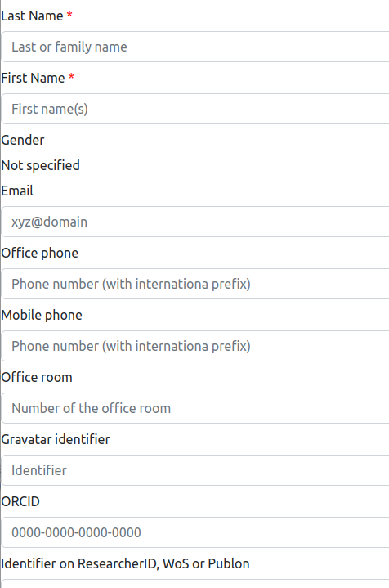Click the Last Name input field

pos(195,47)
